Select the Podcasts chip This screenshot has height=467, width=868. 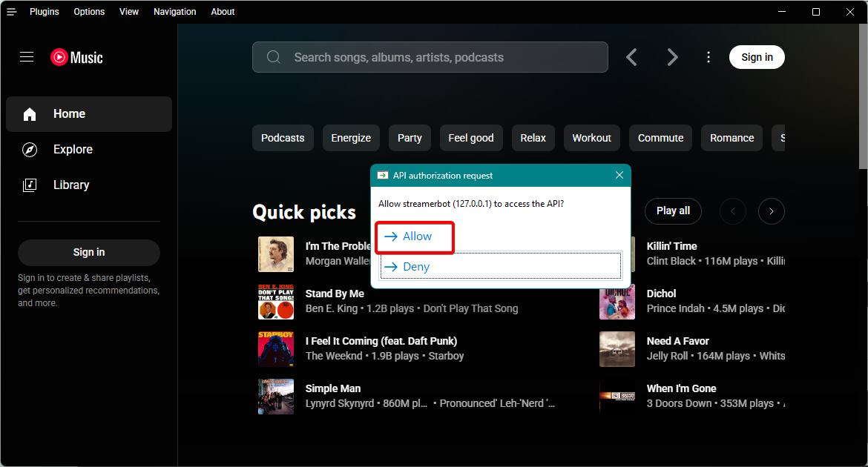click(x=283, y=138)
